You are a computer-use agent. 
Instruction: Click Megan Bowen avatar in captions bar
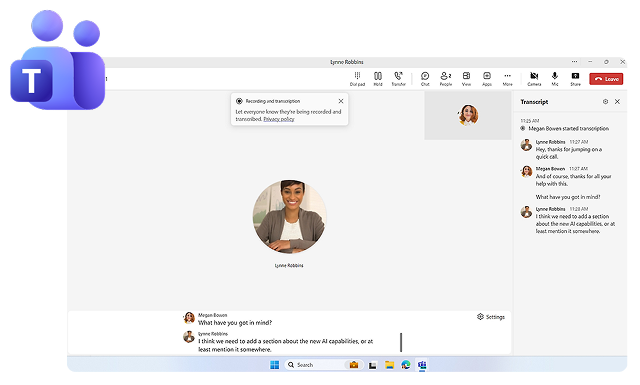[x=189, y=318]
